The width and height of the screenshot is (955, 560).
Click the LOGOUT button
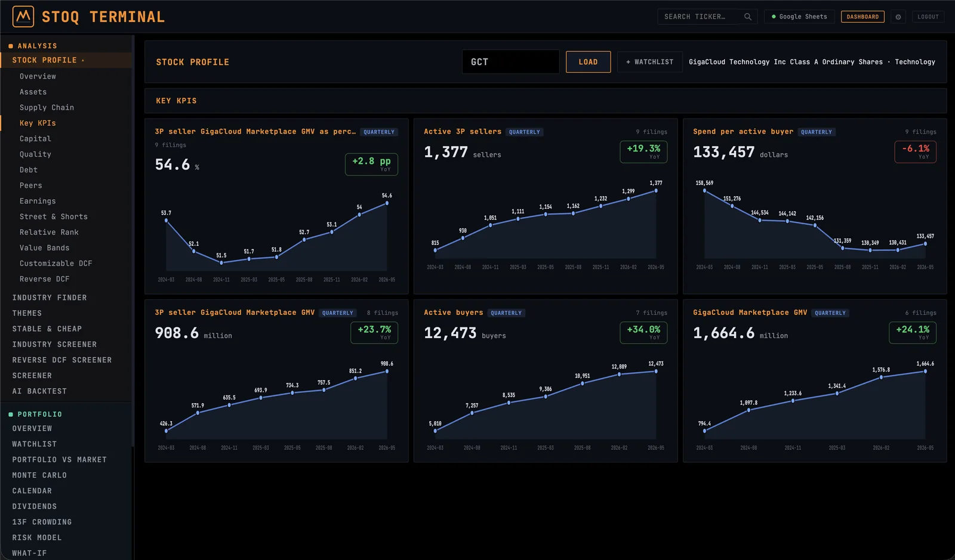(928, 17)
